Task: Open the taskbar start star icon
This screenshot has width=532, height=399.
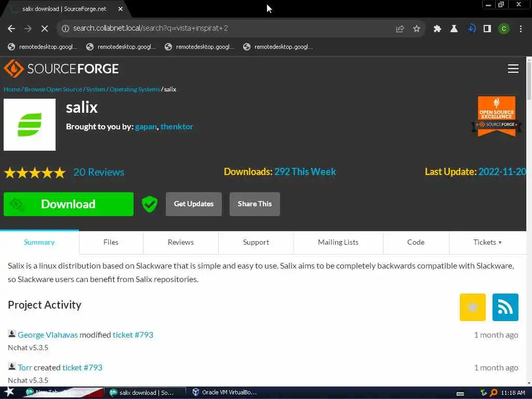Action: (x=9, y=392)
